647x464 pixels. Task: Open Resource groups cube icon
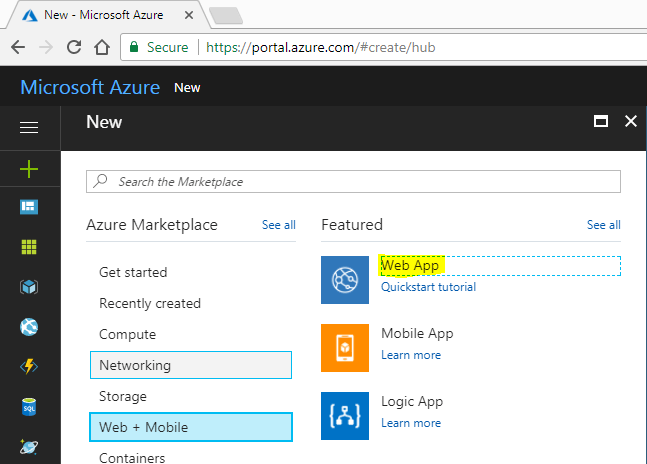pyautogui.click(x=29, y=287)
